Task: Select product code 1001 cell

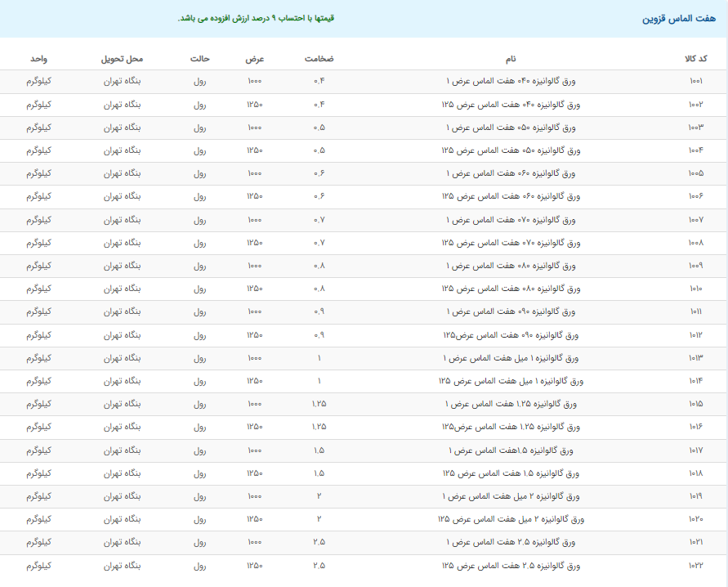Action: pyautogui.click(x=695, y=82)
